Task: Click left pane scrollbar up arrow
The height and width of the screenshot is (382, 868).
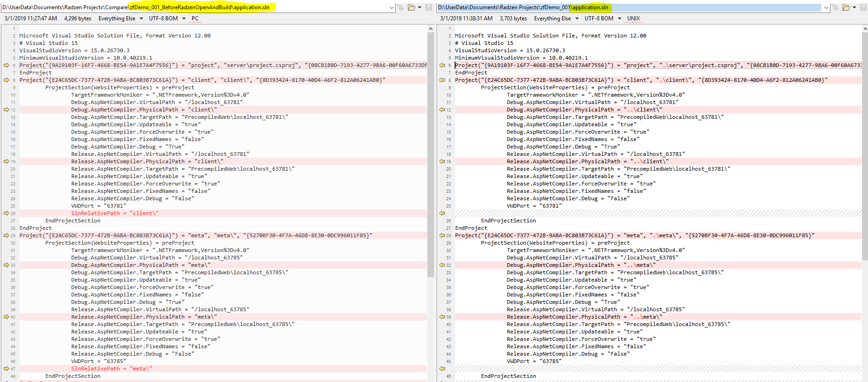Action: tap(431, 29)
